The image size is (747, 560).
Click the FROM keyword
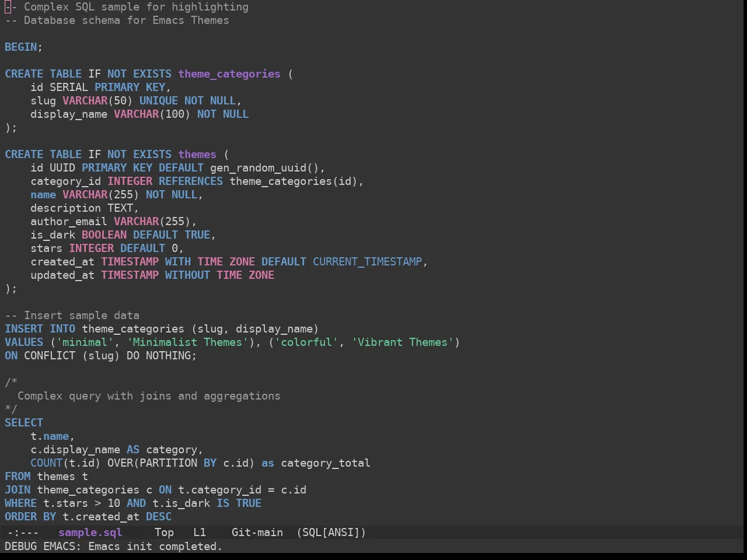pos(18,476)
